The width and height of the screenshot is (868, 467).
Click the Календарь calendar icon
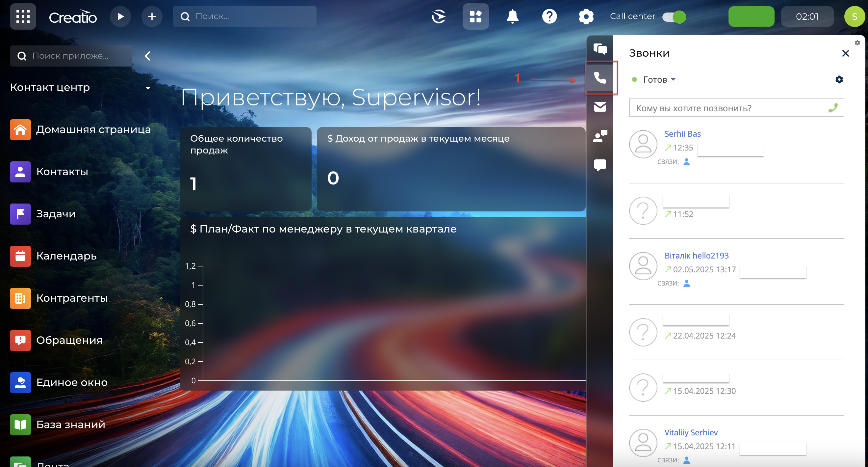click(20, 256)
